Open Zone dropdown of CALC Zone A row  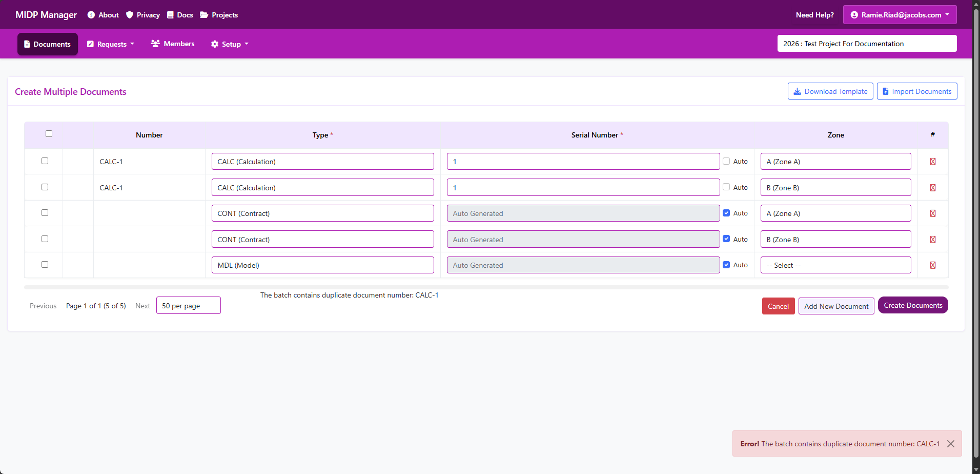(836, 162)
